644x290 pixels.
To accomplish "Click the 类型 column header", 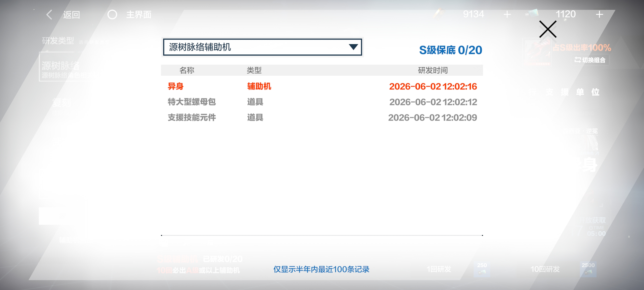I will pyautogui.click(x=254, y=70).
